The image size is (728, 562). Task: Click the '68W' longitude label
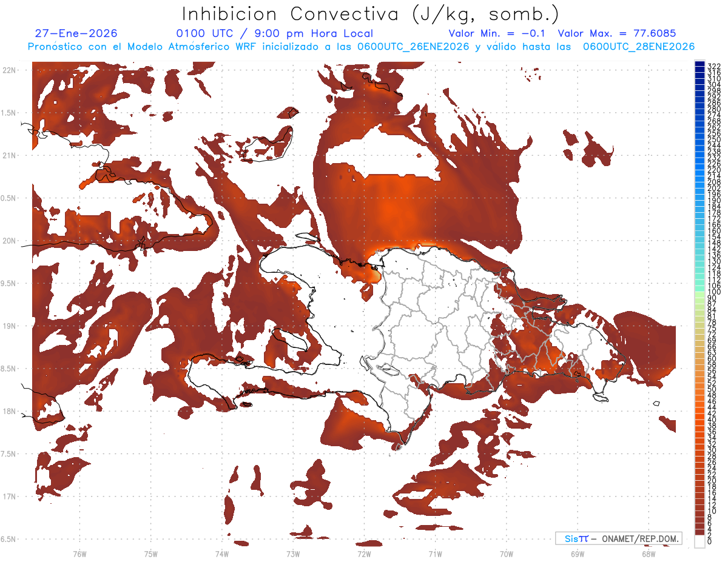coord(649,554)
